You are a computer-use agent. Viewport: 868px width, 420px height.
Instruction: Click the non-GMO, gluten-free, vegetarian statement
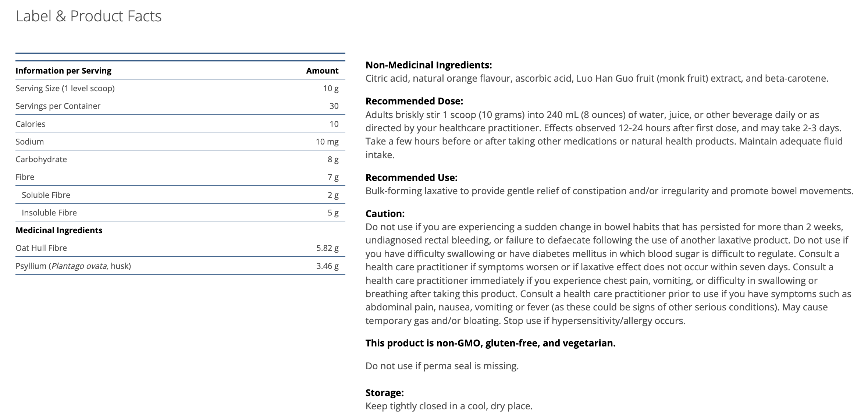coord(490,343)
